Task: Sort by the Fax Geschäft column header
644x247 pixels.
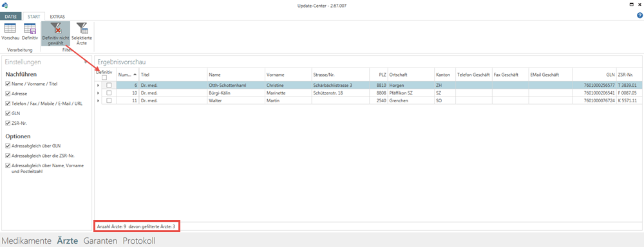Action: tap(511, 75)
